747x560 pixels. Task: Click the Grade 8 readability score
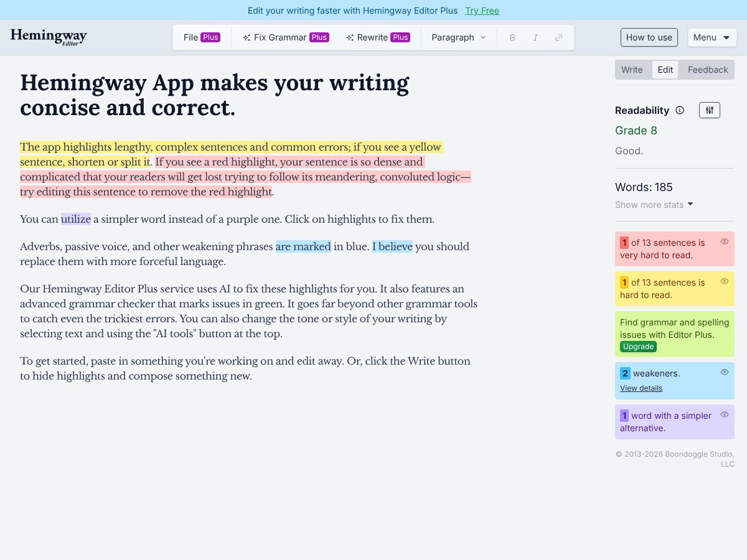(636, 130)
